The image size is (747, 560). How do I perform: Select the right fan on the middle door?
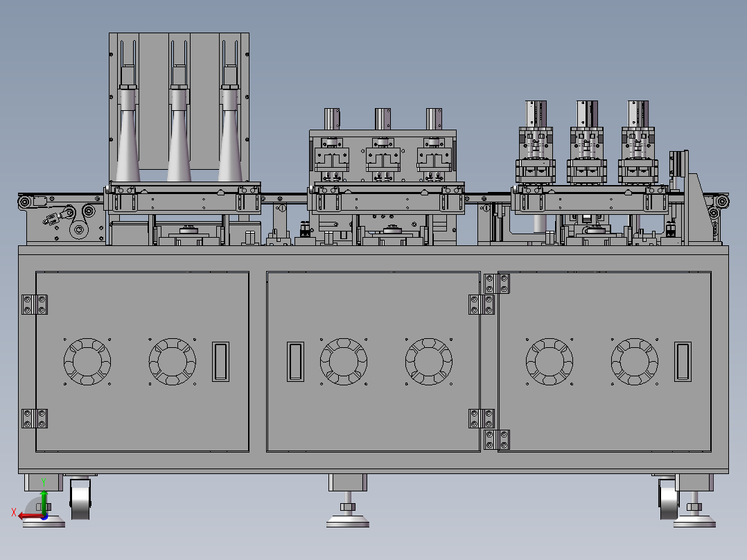pyautogui.click(x=429, y=362)
